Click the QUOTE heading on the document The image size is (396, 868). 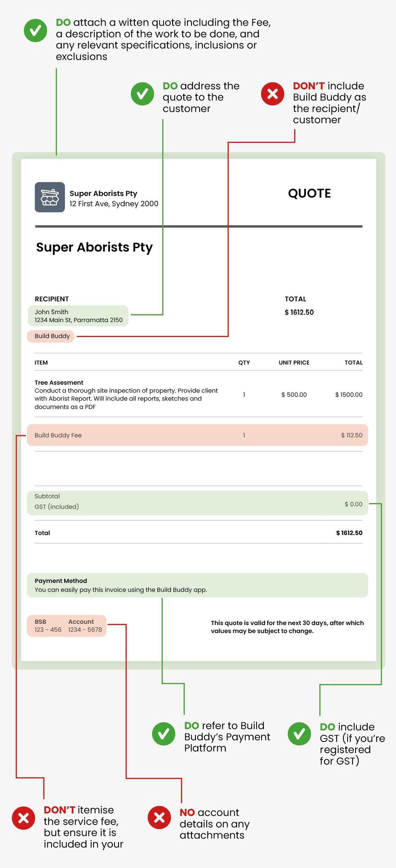click(309, 193)
